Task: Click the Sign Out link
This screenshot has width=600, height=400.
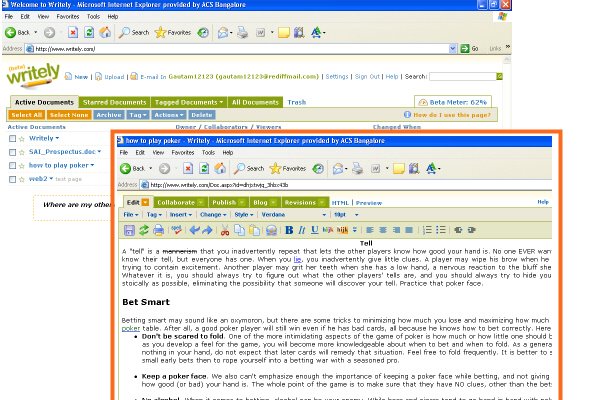Action: 368,76
